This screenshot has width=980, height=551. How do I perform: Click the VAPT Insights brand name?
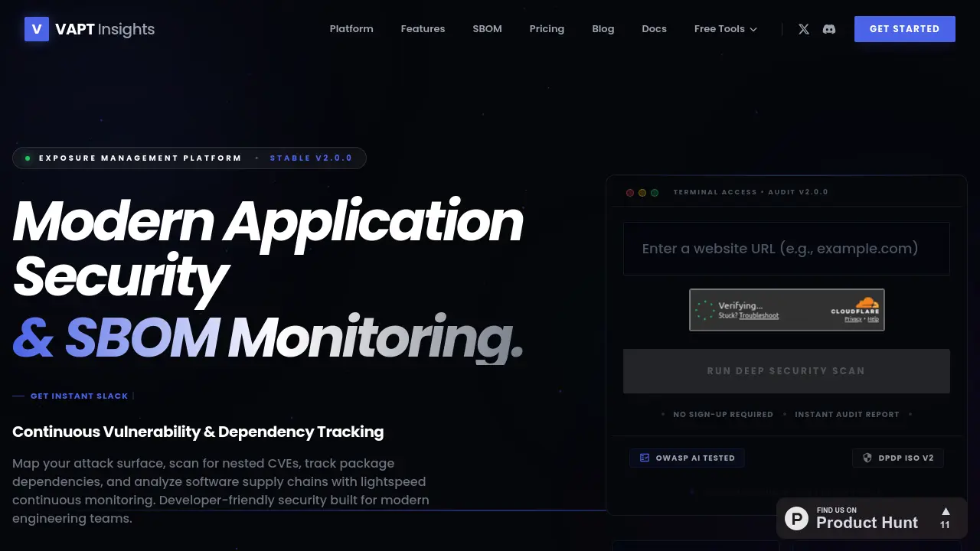(105, 29)
